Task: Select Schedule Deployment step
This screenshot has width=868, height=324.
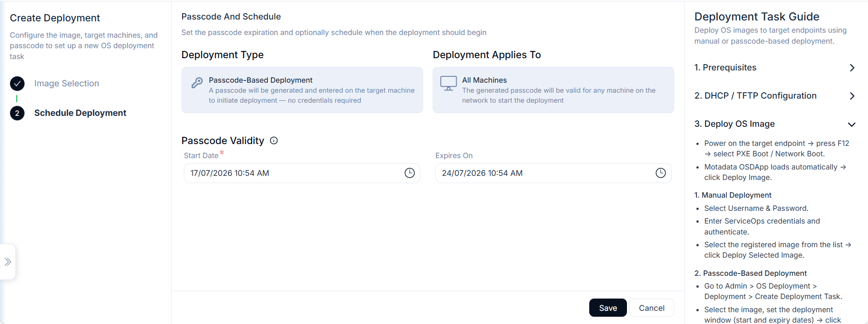Action: pyautogui.click(x=80, y=113)
